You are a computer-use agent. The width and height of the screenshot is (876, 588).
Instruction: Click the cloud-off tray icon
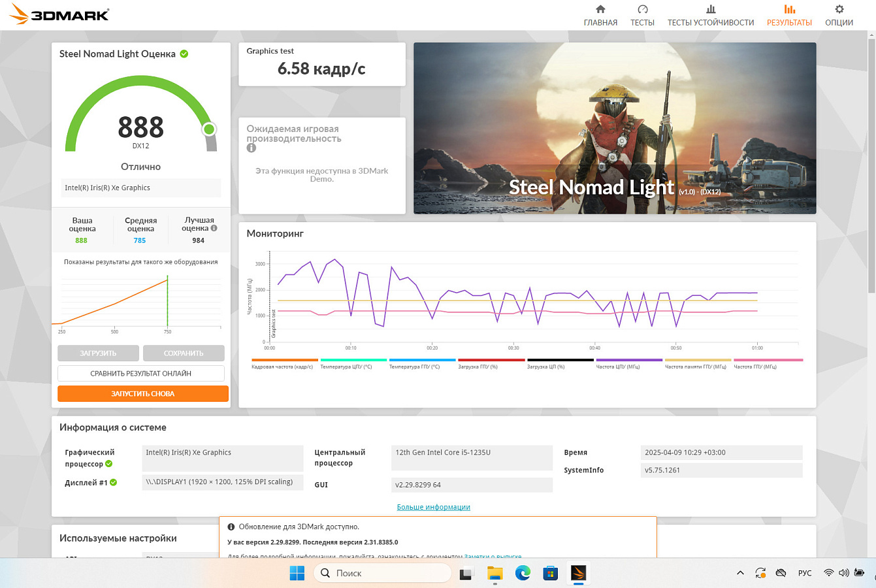(781, 573)
